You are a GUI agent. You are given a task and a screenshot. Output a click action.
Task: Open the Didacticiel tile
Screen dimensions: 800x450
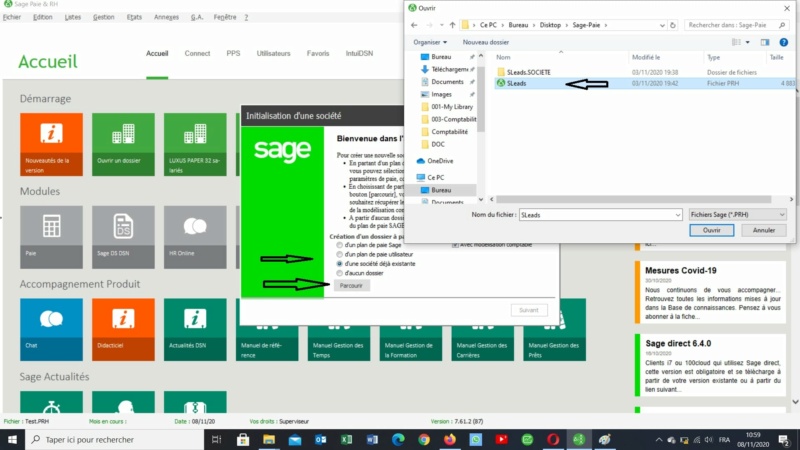pyautogui.click(x=123, y=330)
